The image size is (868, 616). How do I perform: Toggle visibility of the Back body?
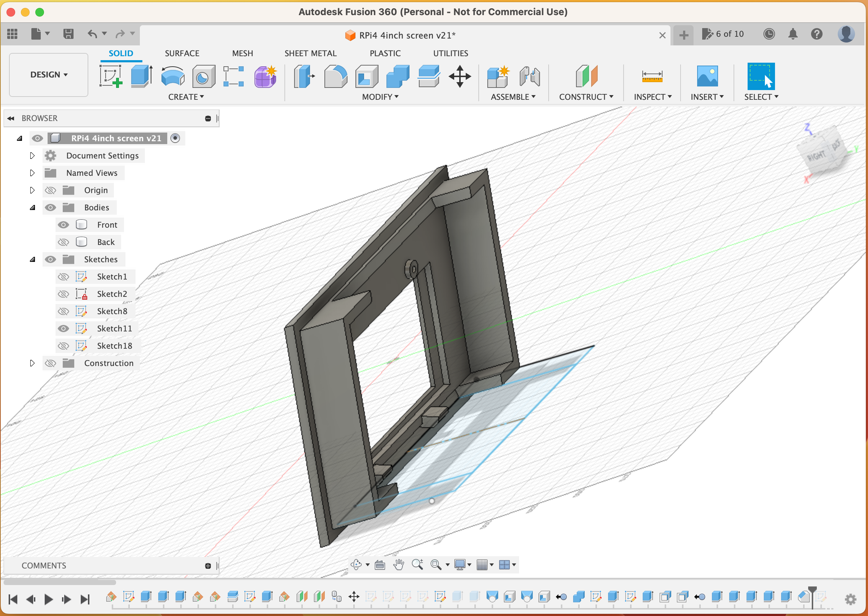pos(63,241)
